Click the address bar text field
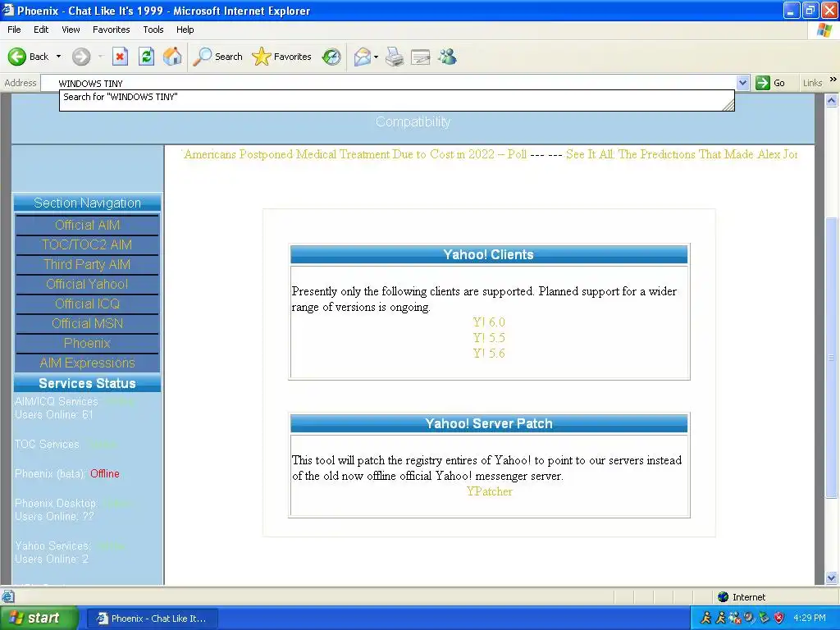The width and height of the screenshot is (840, 630). (x=388, y=83)
